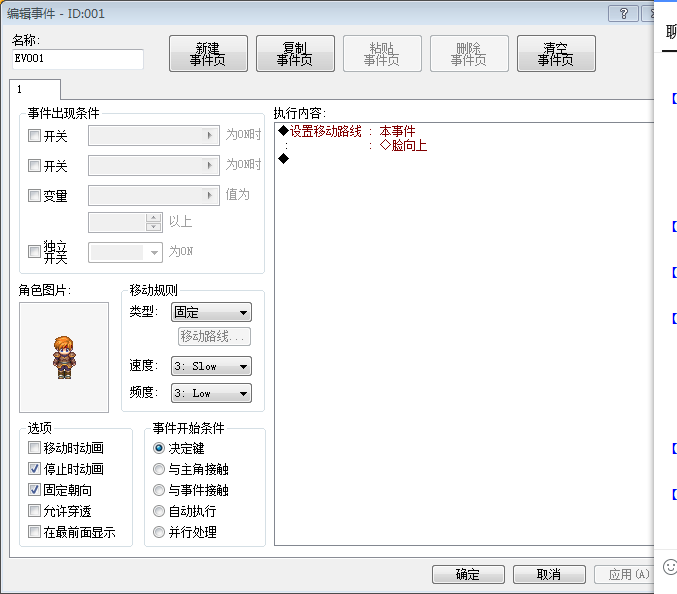Image resolution: width=677 pixels, height=594 pixels.
Task: Click the 取消 button
Action: pyautogui.click(x=549, y=575)
